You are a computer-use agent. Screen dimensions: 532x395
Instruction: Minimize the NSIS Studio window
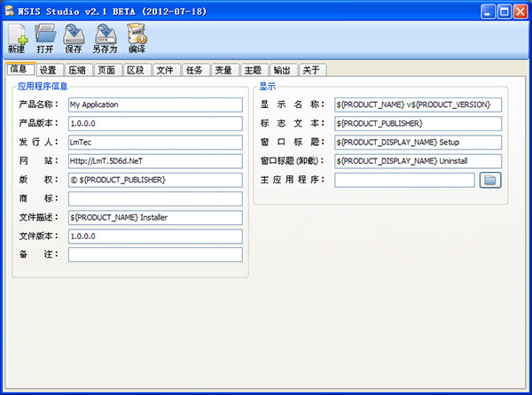click(x=488, y=12)
